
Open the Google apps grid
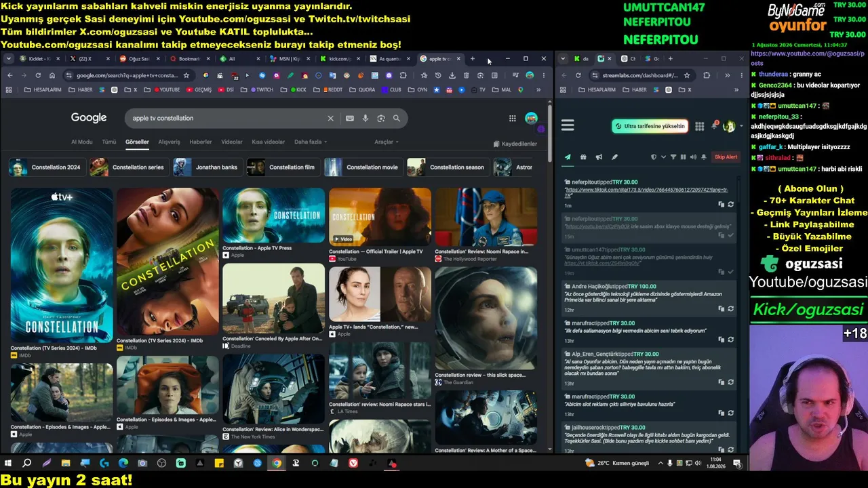tap(513, 118)
